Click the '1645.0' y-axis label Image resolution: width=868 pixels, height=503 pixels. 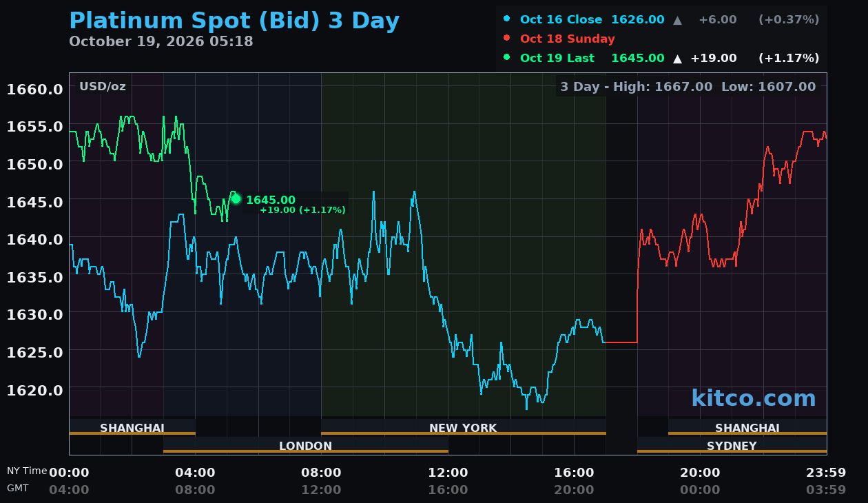pos(34,202)
